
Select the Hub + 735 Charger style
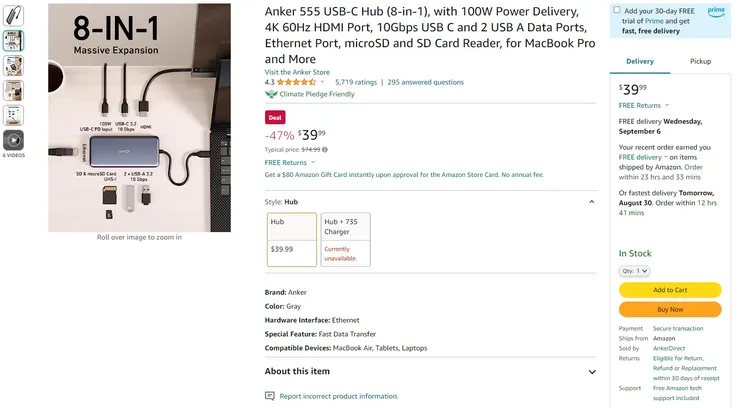pos(345,240)
